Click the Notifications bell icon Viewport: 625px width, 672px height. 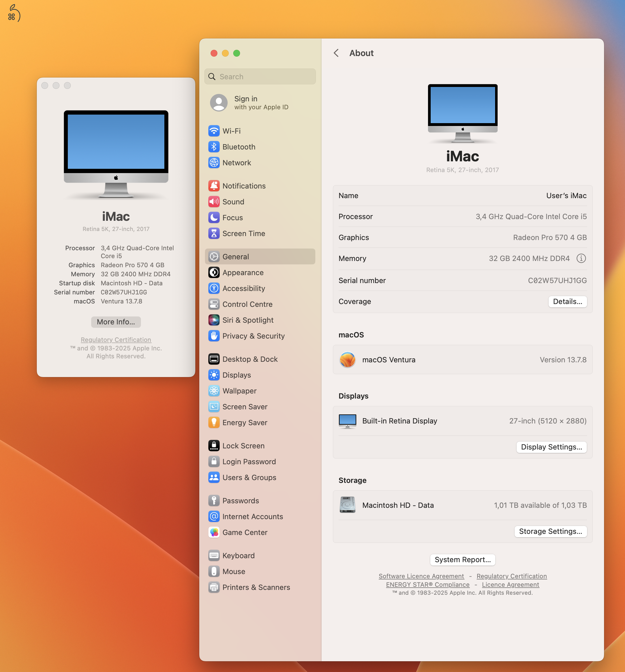[214, 186]
